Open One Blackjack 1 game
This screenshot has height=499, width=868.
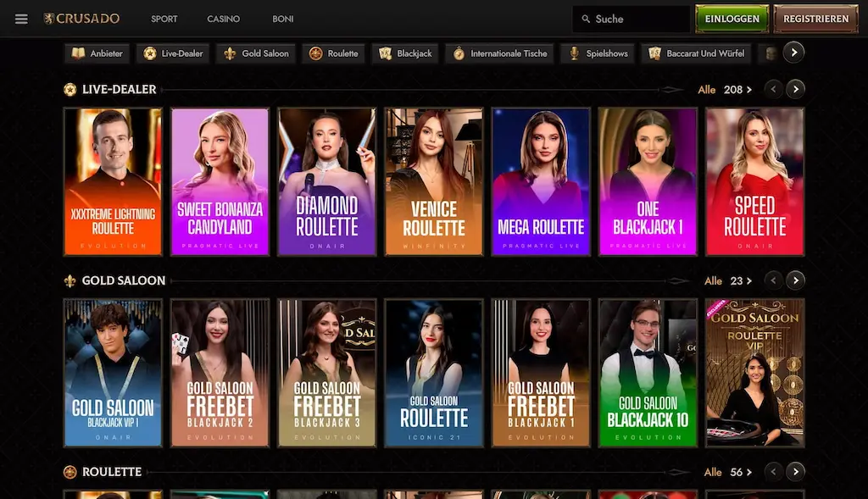pos(648,181)
